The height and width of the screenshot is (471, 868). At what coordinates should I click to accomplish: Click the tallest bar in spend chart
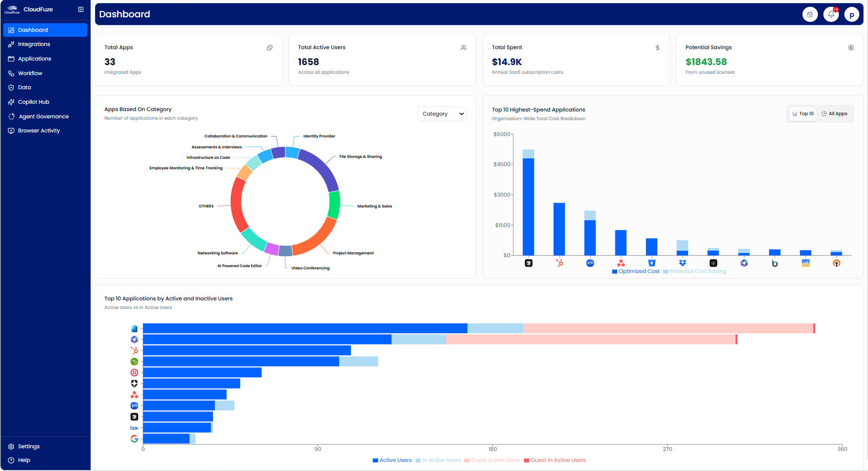point(528,203)
